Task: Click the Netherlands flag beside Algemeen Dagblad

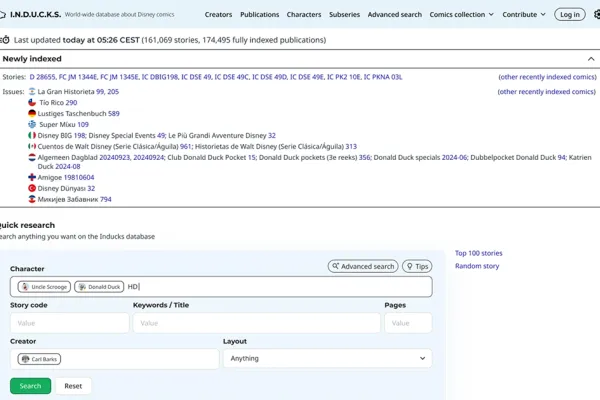Action: click(32, 157)
